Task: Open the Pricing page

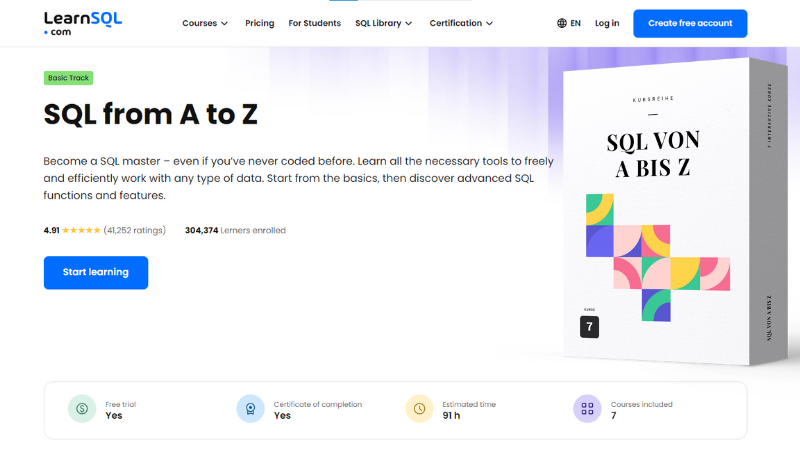Action: click(x=260, y=23)
